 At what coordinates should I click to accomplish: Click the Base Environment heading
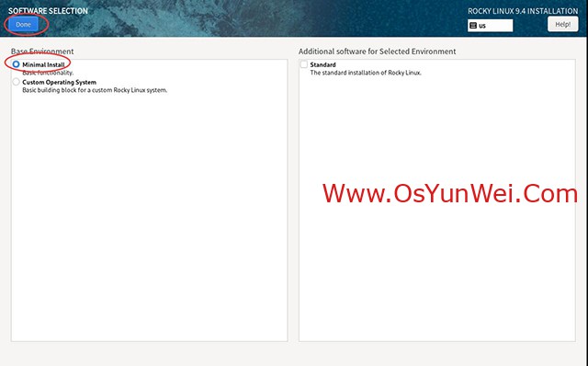coord(42,51)
